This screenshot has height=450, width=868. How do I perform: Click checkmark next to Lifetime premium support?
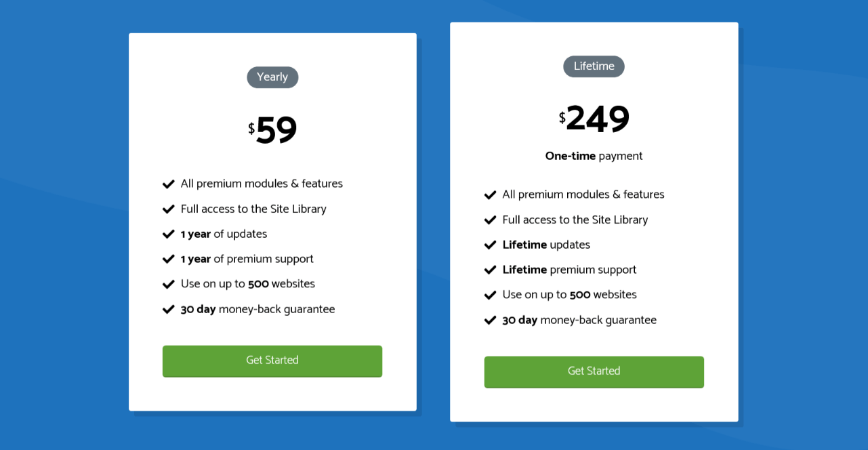click(491, 270)
